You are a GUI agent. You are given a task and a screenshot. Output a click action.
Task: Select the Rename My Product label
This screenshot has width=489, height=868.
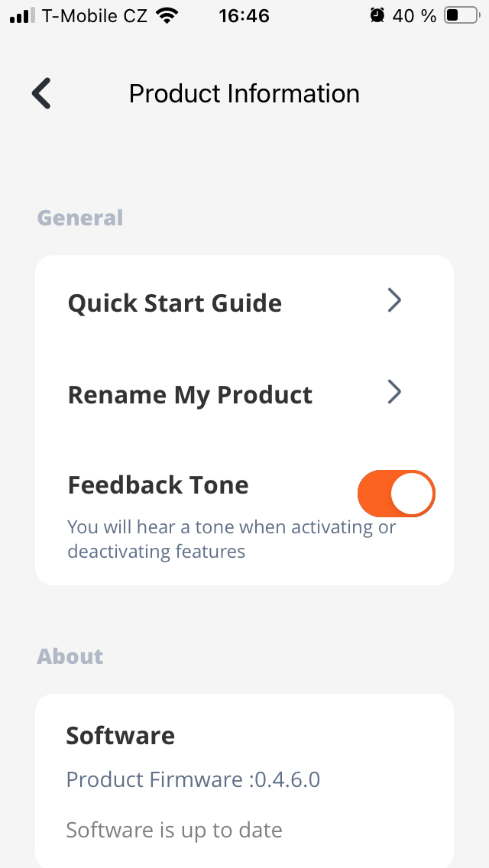(190, 395)
